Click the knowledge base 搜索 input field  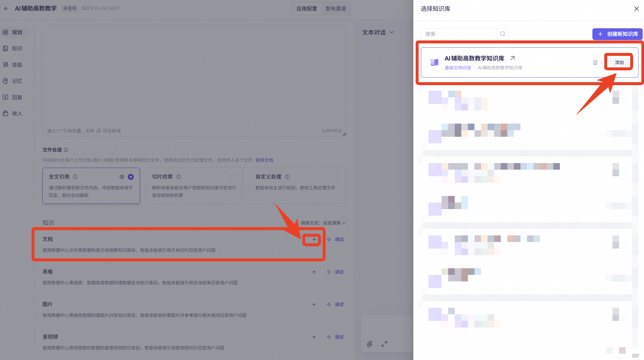459,34
